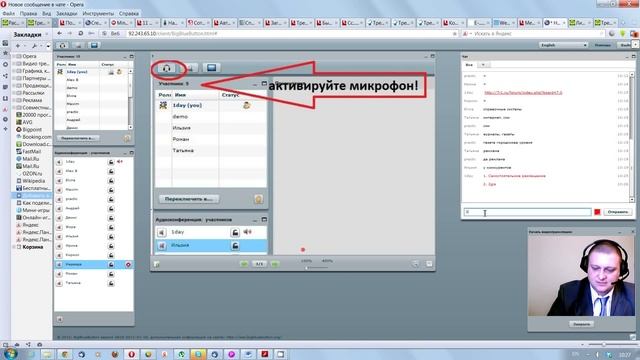This screenshot has width=640, height=360.
Task: Click the Отправить chat send button
Action: 618,212
